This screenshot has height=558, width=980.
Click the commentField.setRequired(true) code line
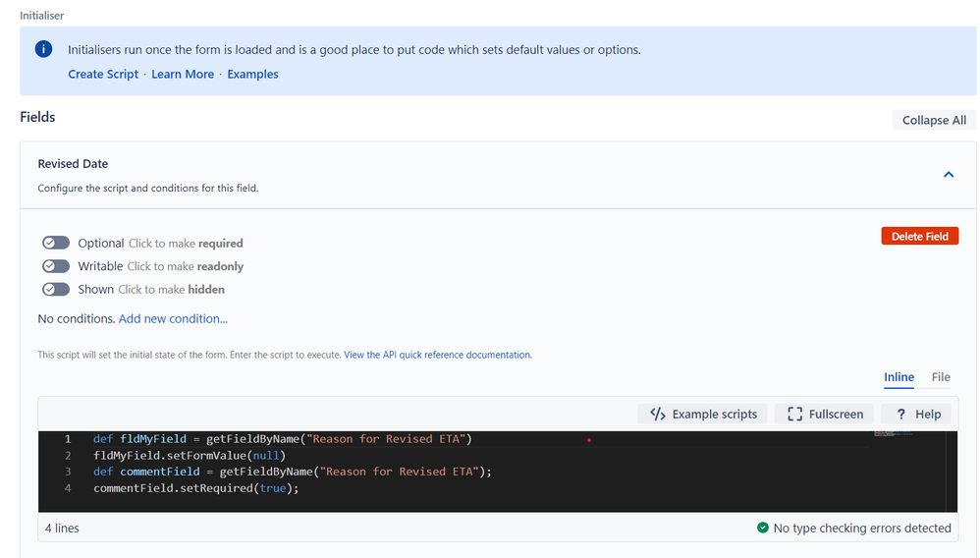pos(196,488)
